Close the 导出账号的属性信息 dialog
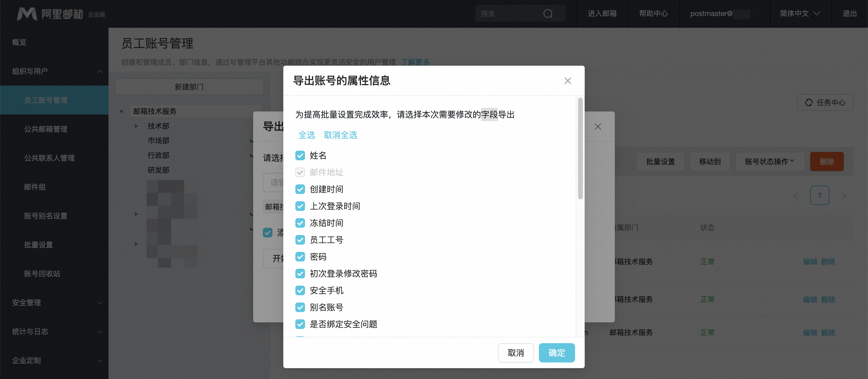The width and height of the screenshot is (868, 379). point(568,80)
